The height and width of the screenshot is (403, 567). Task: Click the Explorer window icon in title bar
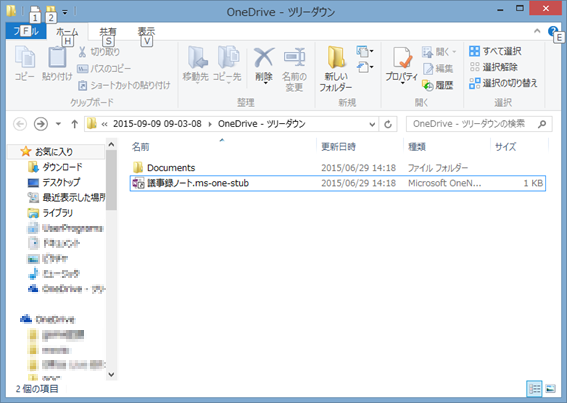[x=11, y=10]
